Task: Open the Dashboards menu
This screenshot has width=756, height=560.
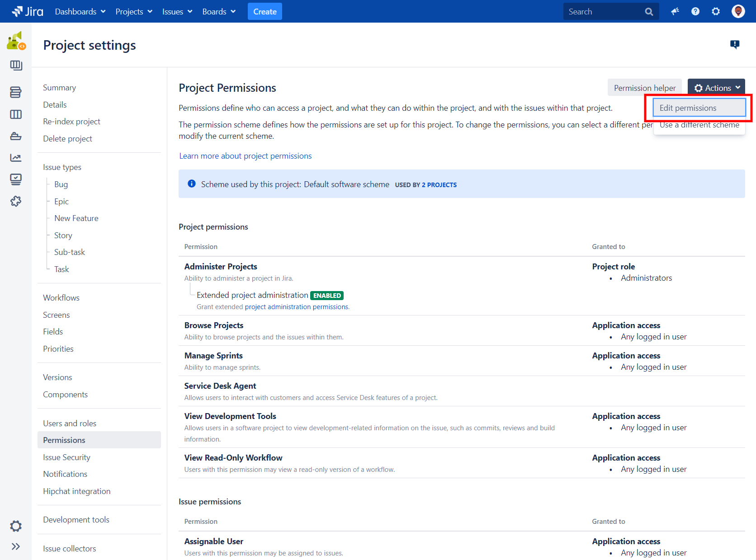Action: [80, 11]
